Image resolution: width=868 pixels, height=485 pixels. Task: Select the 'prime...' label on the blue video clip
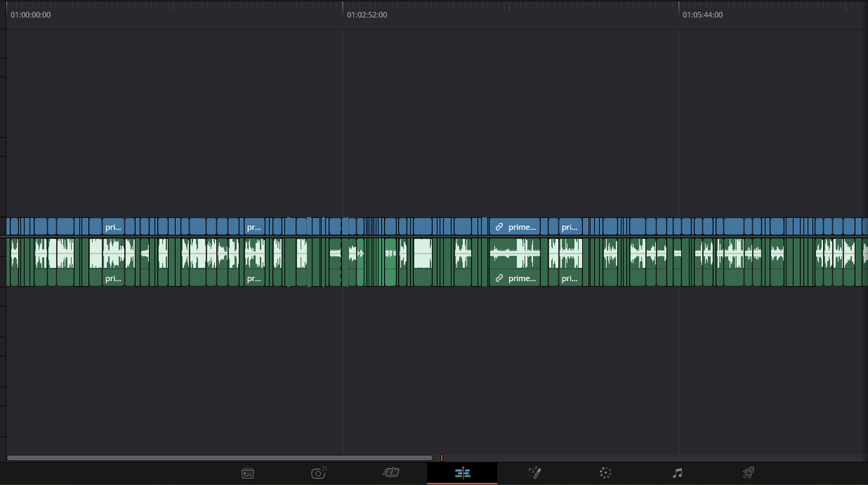pyautogui.click(x=522, y=227)
